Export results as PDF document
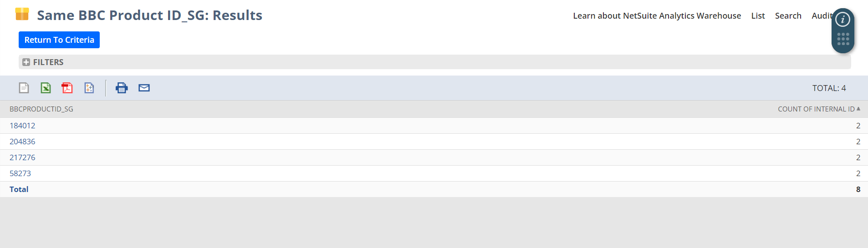Screen dimensions: 868x248 click(x=67, y=88)
